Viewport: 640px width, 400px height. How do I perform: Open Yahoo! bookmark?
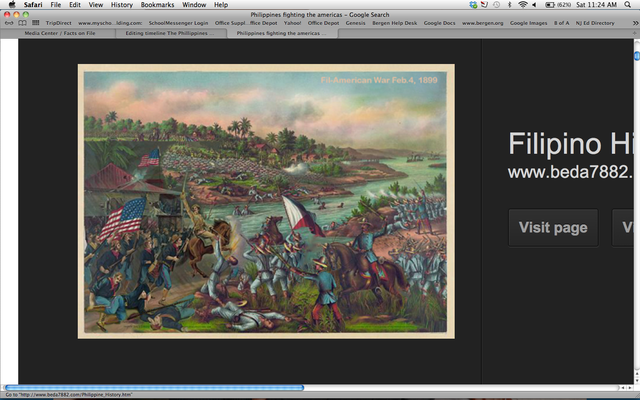coord(292,23)
